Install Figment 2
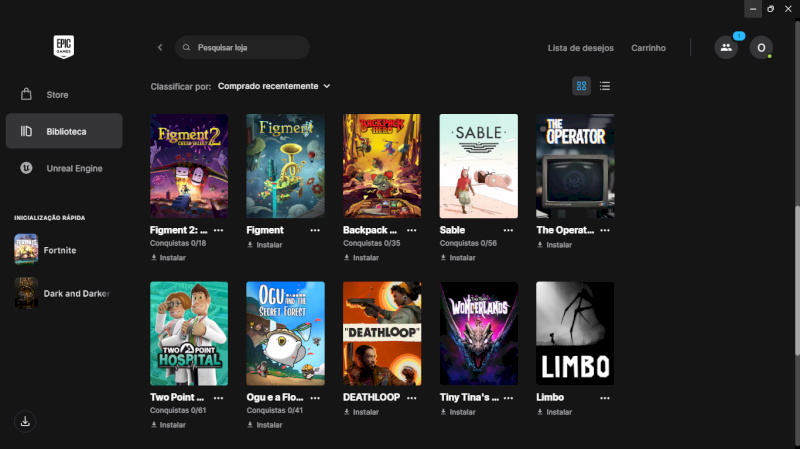This screenshot has width=800, height=449. click(168, 258)
